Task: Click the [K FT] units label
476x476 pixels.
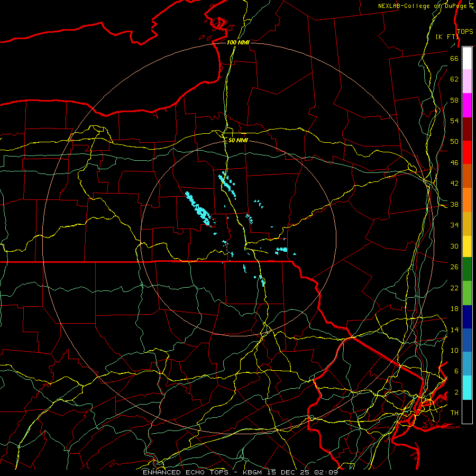Action: (x=447, y=36)
